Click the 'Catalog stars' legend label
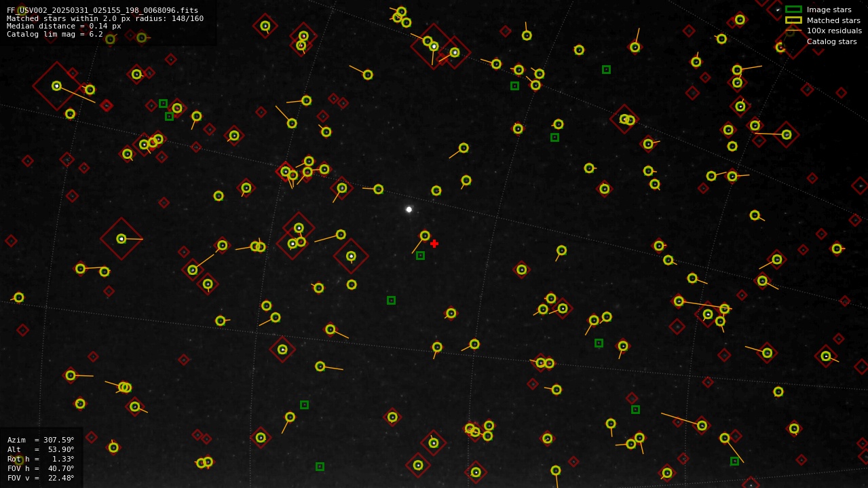The width and height of the screenshot is (868, 488). 831,41
